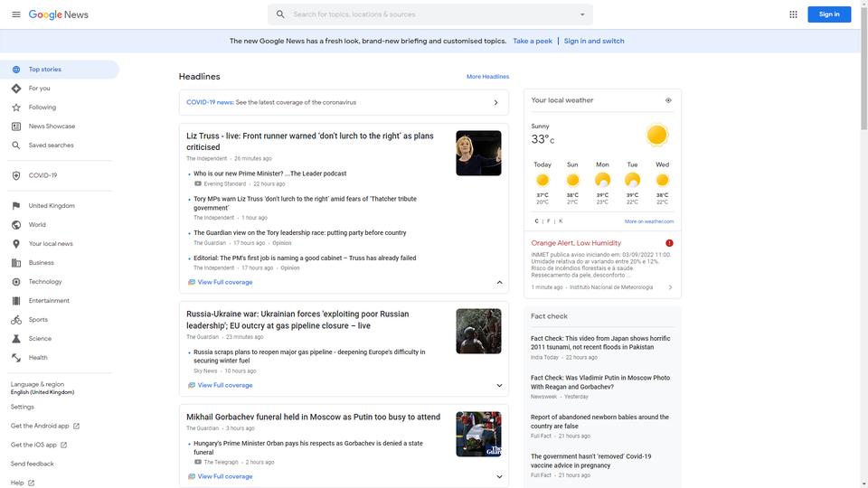Click the Take a peek link

(532, 41)
